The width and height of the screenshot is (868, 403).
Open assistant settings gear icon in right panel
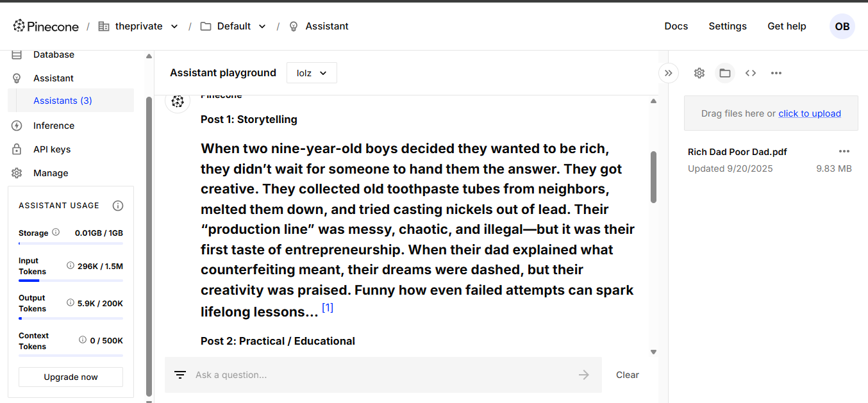tap(699, 73)
